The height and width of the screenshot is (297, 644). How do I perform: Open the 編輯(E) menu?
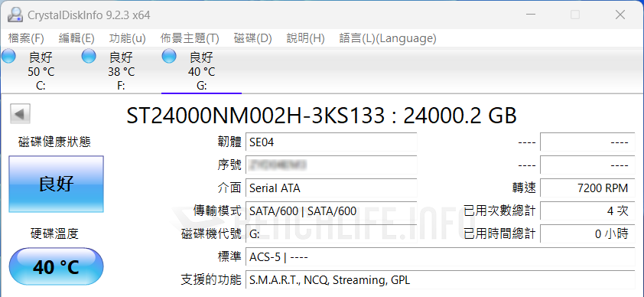[x=76, y=38]
